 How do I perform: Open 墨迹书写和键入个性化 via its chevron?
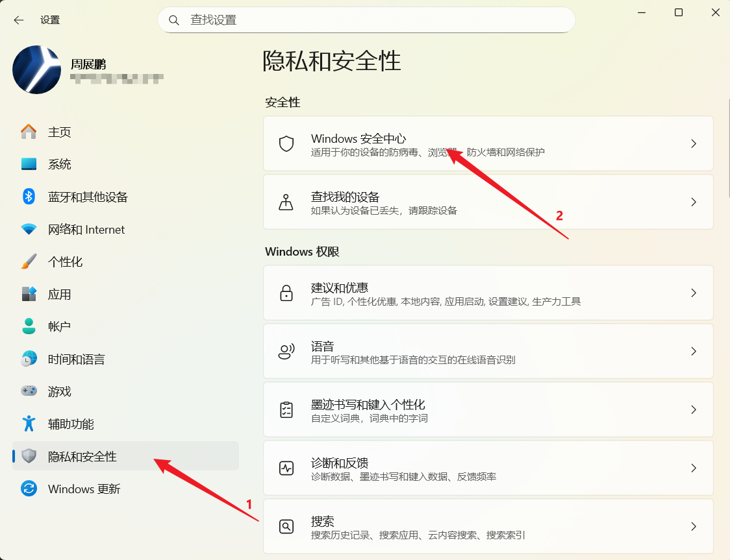(x=694, y=409)
